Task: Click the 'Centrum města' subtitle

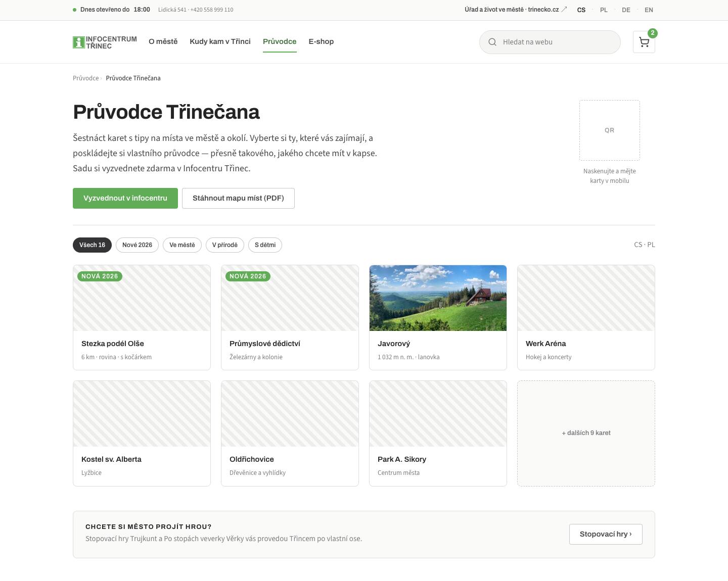Action: click(x=398, y=473)
